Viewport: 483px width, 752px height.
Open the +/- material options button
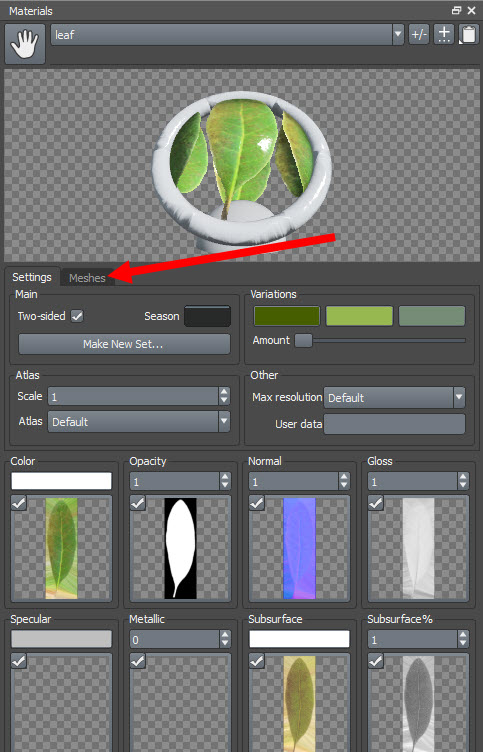[x=419, y=35]
